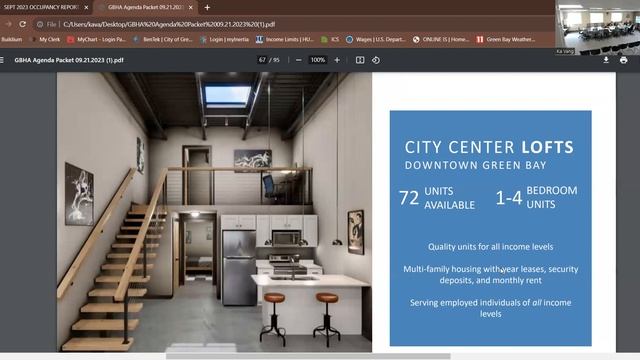Click 'Quality units for all income levels'

coord(491,247)
